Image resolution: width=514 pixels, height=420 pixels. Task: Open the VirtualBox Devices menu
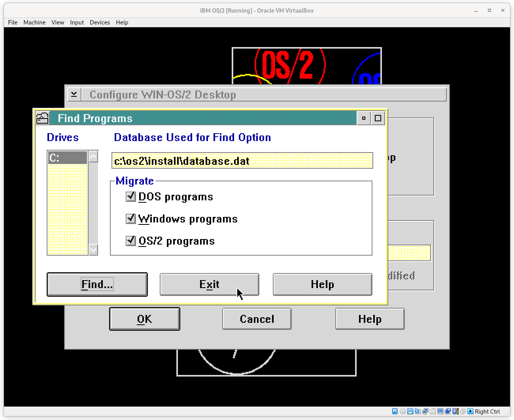(x=100, y=23)
